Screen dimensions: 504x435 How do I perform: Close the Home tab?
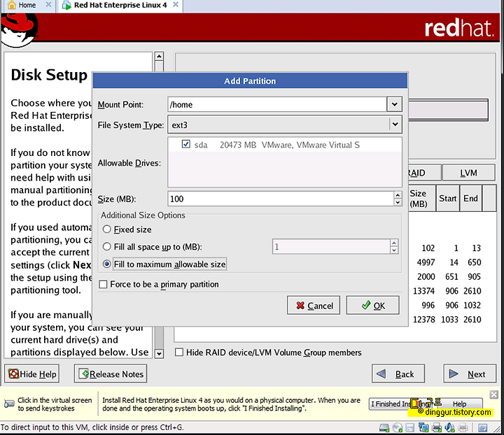48,5
